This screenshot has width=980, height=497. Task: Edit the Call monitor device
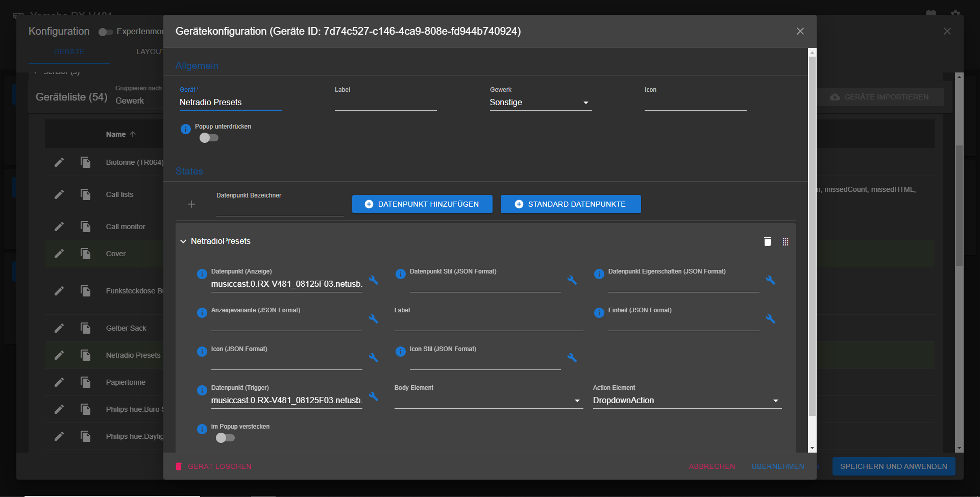[x=59, y=227]
